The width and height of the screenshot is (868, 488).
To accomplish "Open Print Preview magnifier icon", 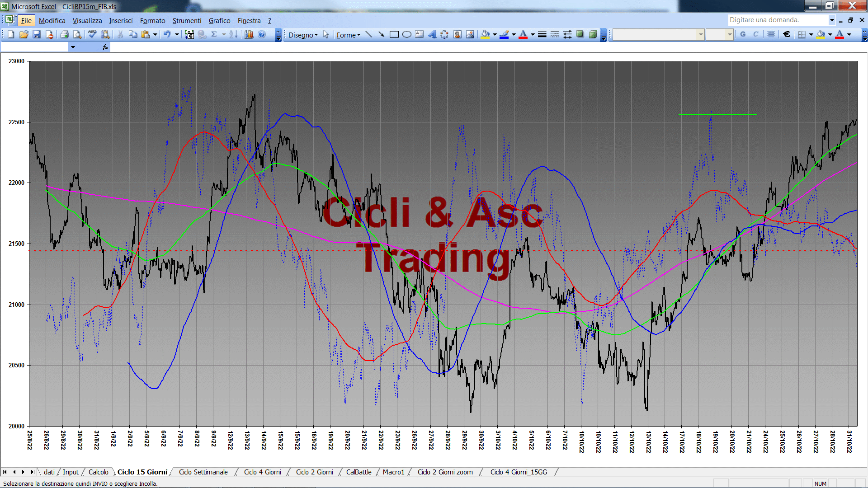I will click(77, 34).
